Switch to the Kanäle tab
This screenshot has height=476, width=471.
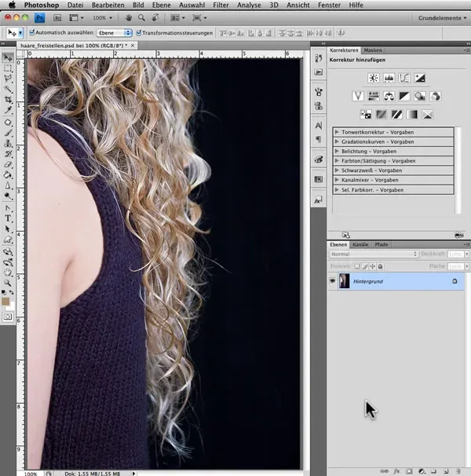(360, 244)
